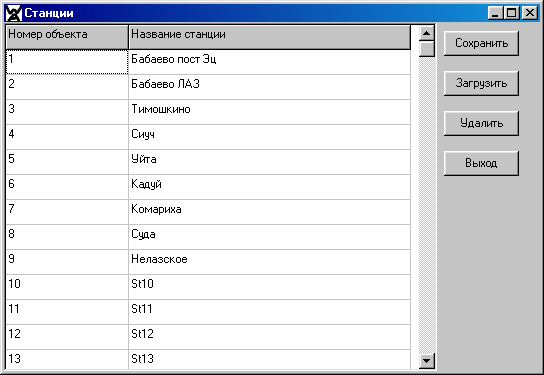Click the Название станции column header

click(270, 37)
